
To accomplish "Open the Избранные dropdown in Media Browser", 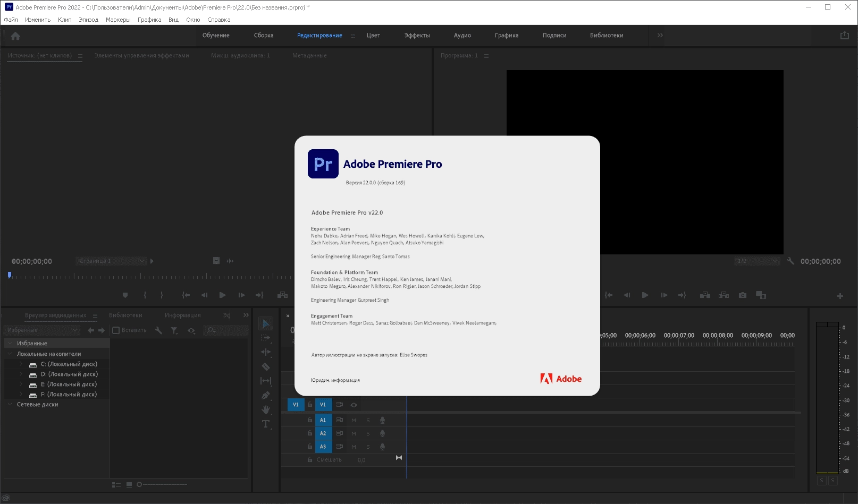I will (41, 330).
